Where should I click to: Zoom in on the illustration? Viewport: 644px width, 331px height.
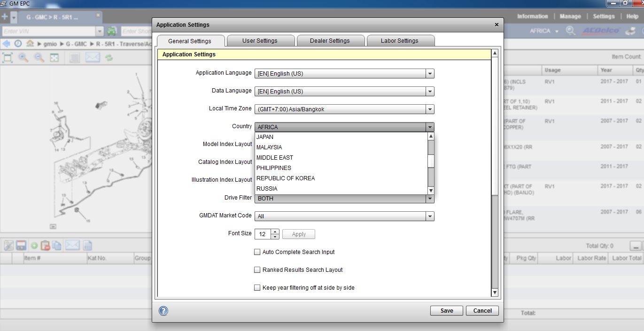[23, 58]
